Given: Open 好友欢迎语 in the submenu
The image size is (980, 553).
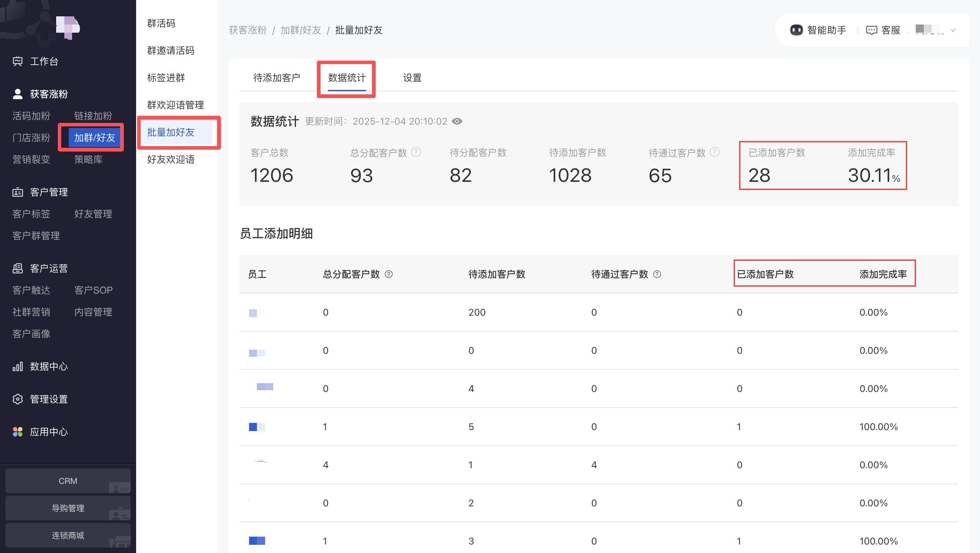Looking at the screenshot, I should (171, 159).
